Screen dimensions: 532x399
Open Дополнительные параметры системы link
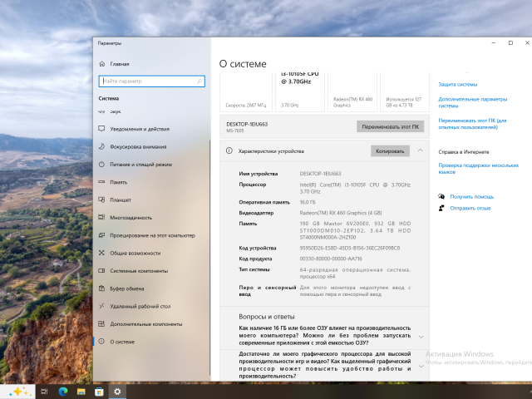click(x=473, y=102)
